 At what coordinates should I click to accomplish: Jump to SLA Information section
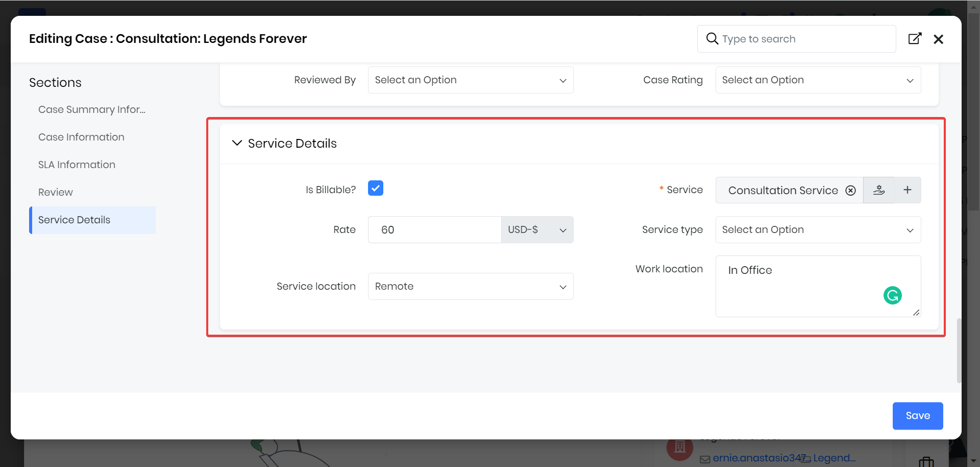(x=77, y=165)
